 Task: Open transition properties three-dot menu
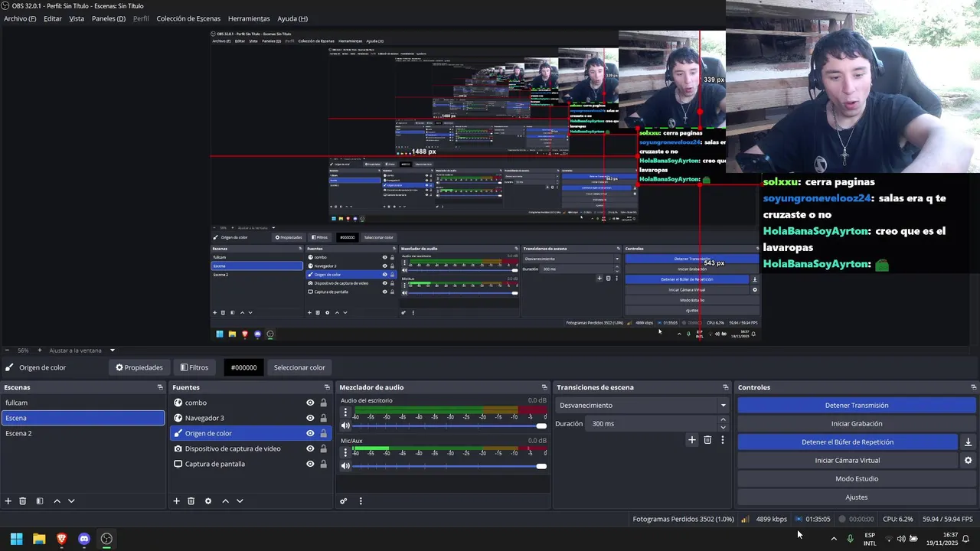tap(722, 440)
